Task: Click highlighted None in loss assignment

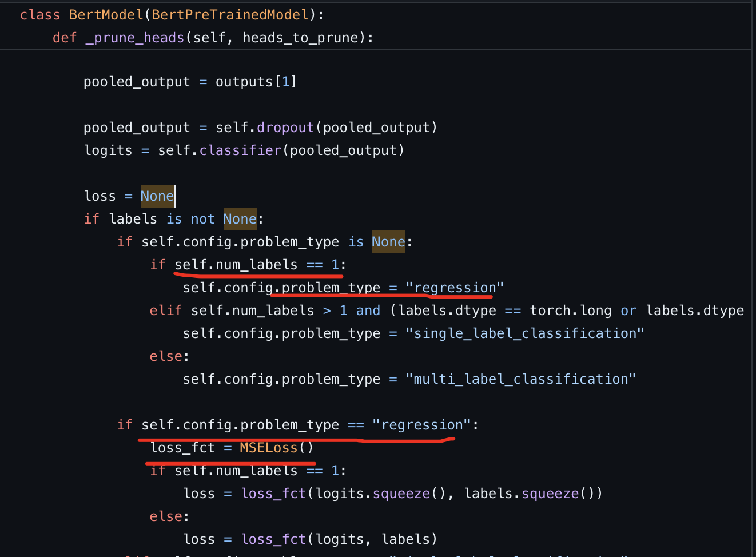Action: (157, 196)
